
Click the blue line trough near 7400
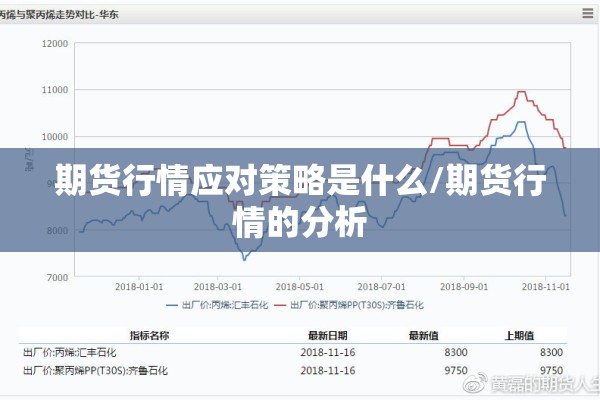(x=245, y=260)
